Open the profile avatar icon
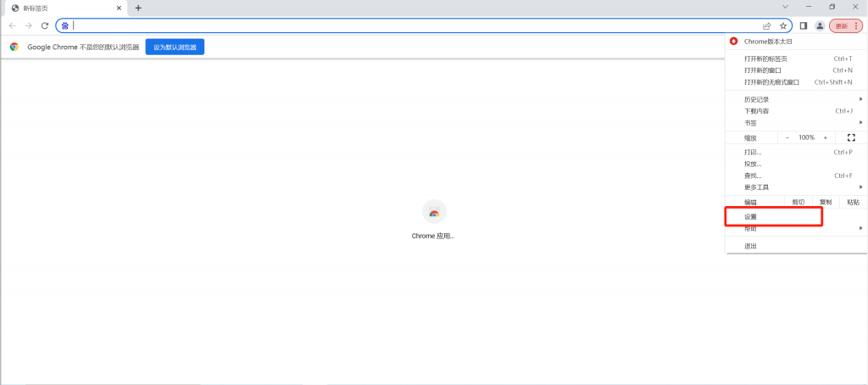868x385 pixels. 820,26
